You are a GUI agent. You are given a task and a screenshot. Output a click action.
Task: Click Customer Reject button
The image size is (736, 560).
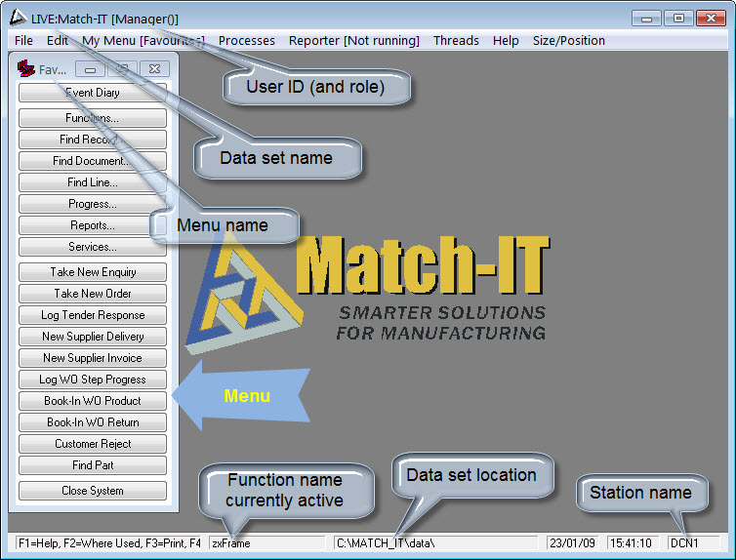(93, 444)
